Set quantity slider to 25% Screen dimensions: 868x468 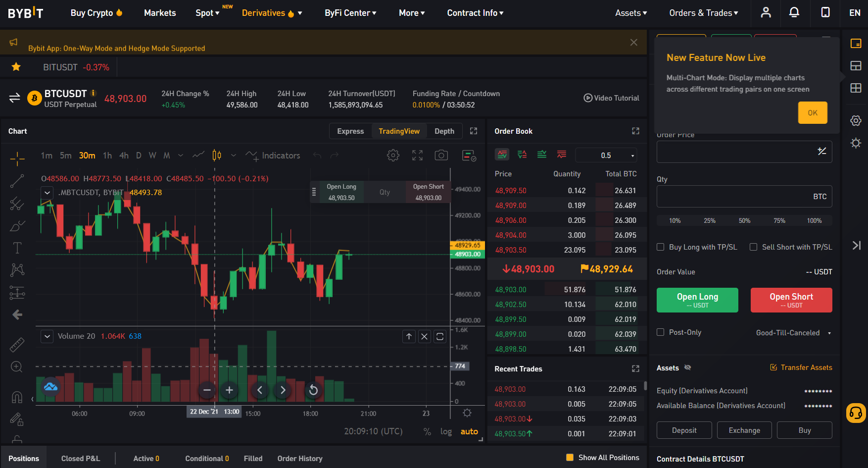(x=710, y=220)
